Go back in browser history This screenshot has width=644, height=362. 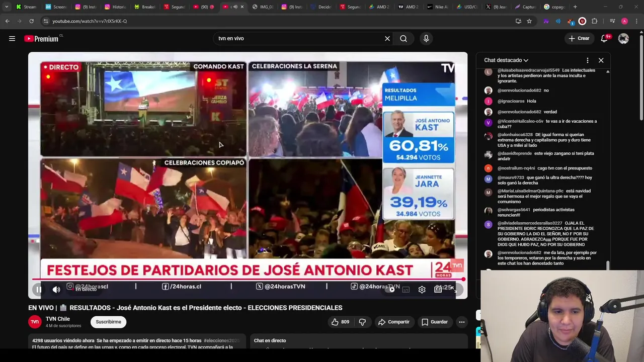pos(7,21)
